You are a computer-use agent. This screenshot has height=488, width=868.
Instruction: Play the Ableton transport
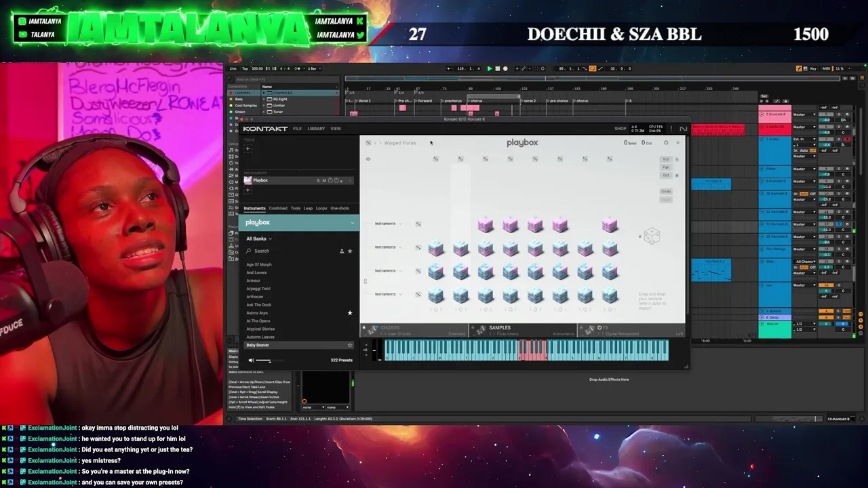490,68
